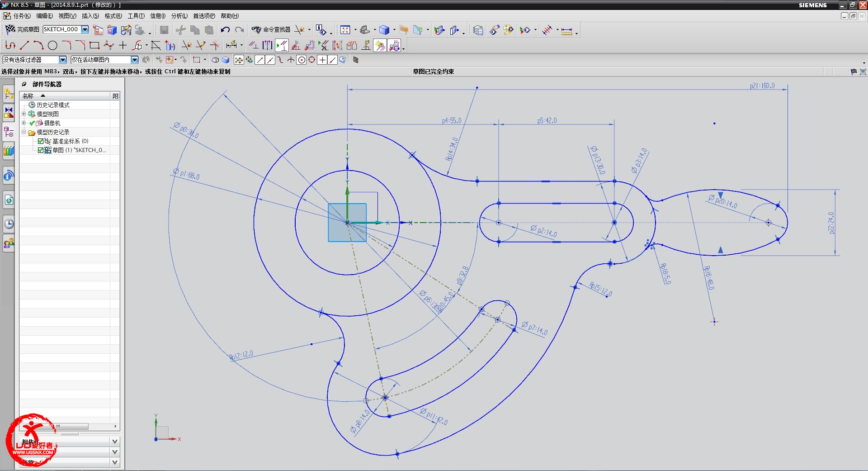Open the 没有选择过滤器 filter dropdown
Screen dimensions: 868x471
click(x=63, y=60)
